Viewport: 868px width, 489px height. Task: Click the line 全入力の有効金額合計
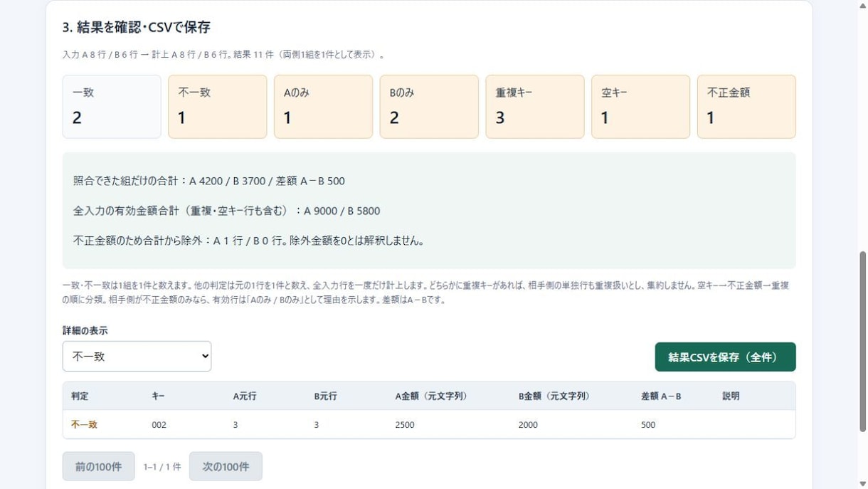coord(226,211)
